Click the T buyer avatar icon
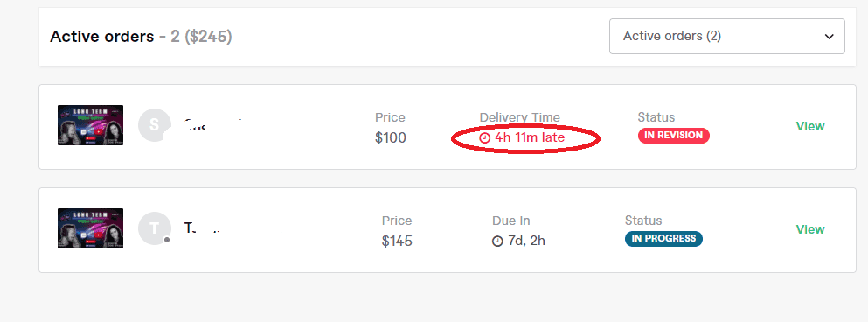868x322 pixels. (x=154, y=227)
